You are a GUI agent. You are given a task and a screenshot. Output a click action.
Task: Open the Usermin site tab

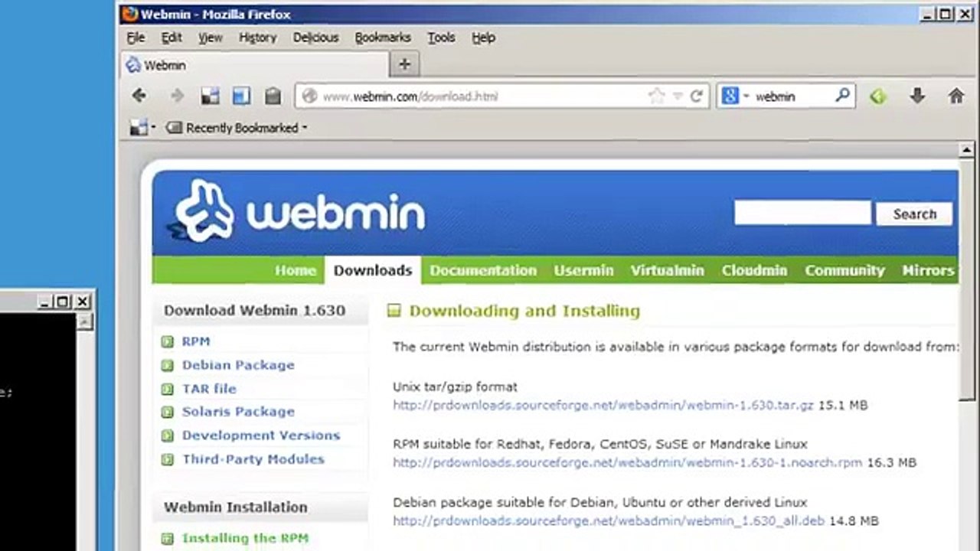pyautogui.click(x=584, y=270)
